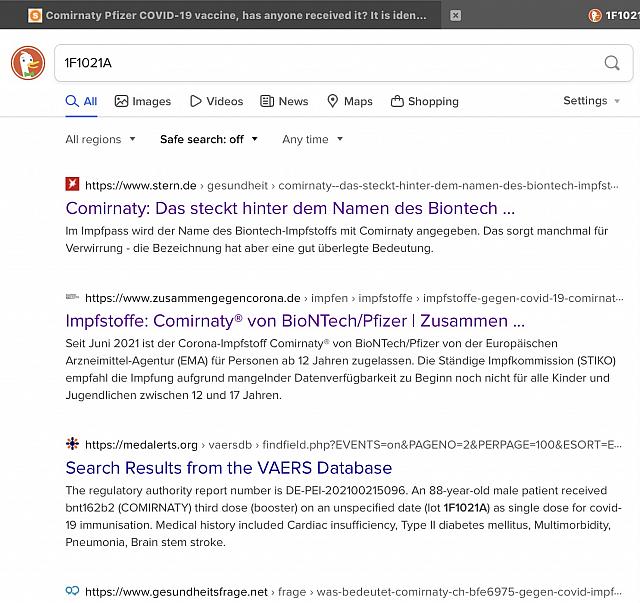
Task: Open Impfstoffe Comirnaty von BioNTech/Pfizer result
Action: point(295,321)
